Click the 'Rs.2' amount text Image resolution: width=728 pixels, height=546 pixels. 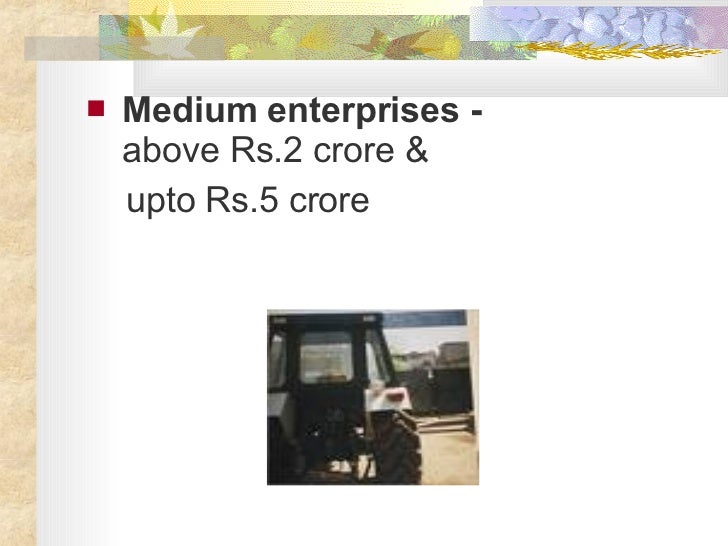click(266, 150)
